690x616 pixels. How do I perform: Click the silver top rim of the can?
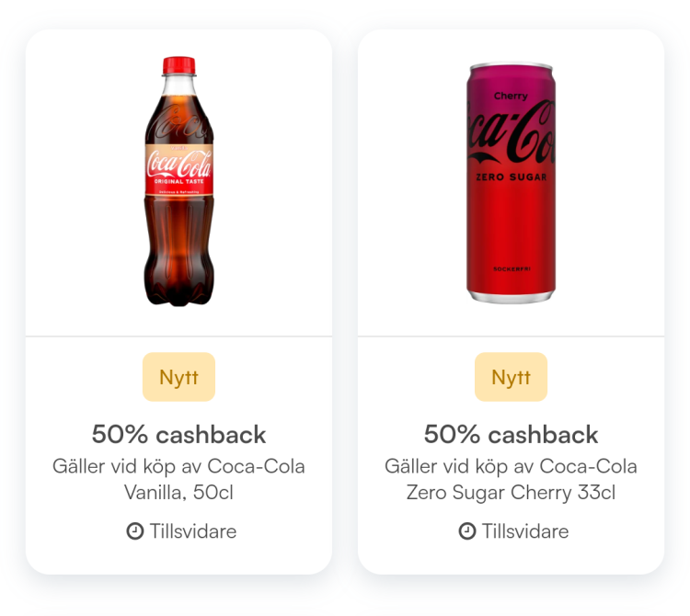click(511, 66)
